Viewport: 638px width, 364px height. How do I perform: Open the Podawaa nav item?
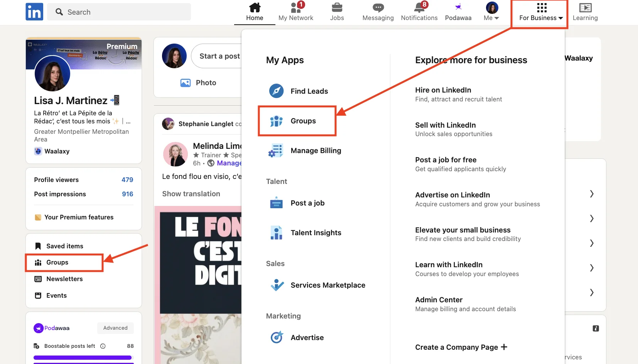coord(458,12)
